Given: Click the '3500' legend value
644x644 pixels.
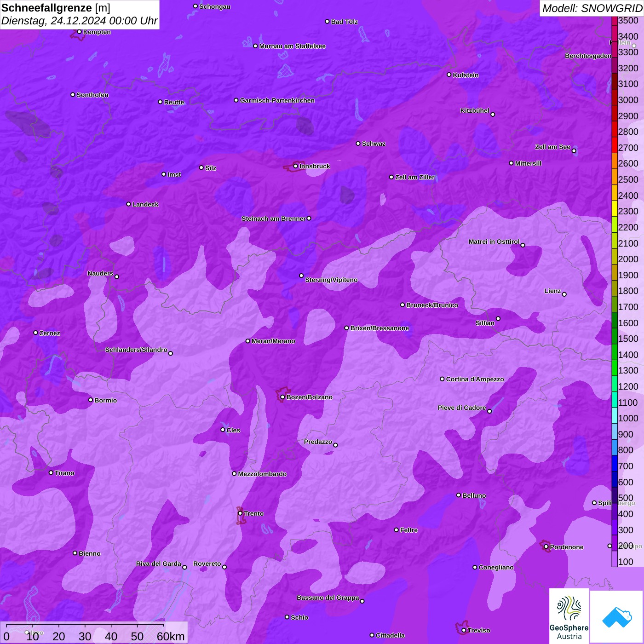Looking at the screenshot, I should pos(628,20).
